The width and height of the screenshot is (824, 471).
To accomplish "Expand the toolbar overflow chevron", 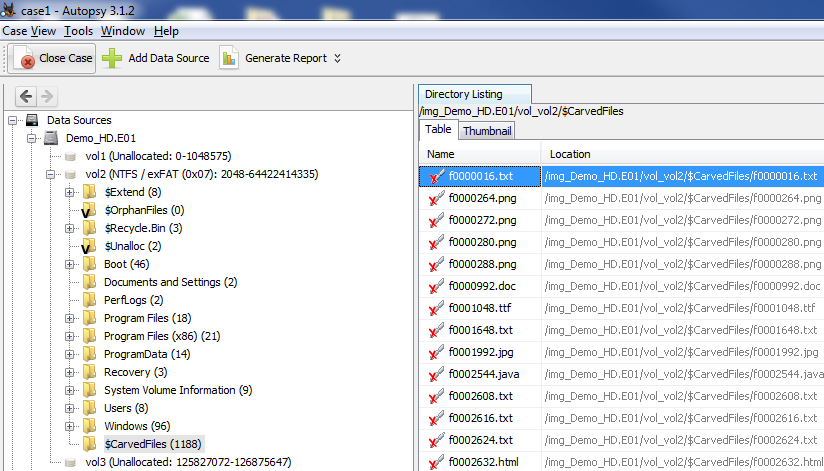I will tap(337, 58).
